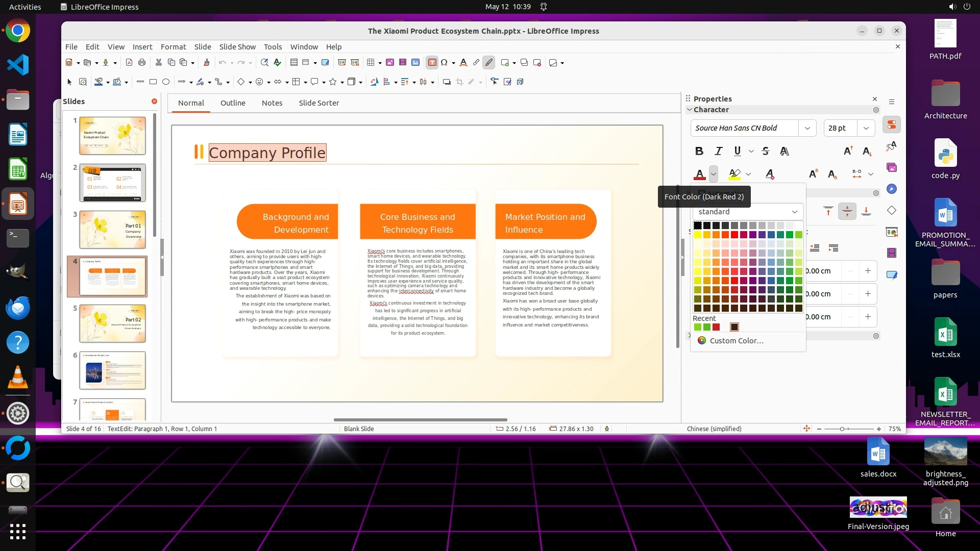
Task: Pick the red recent color swatch
Action: [x=716, y=327]
